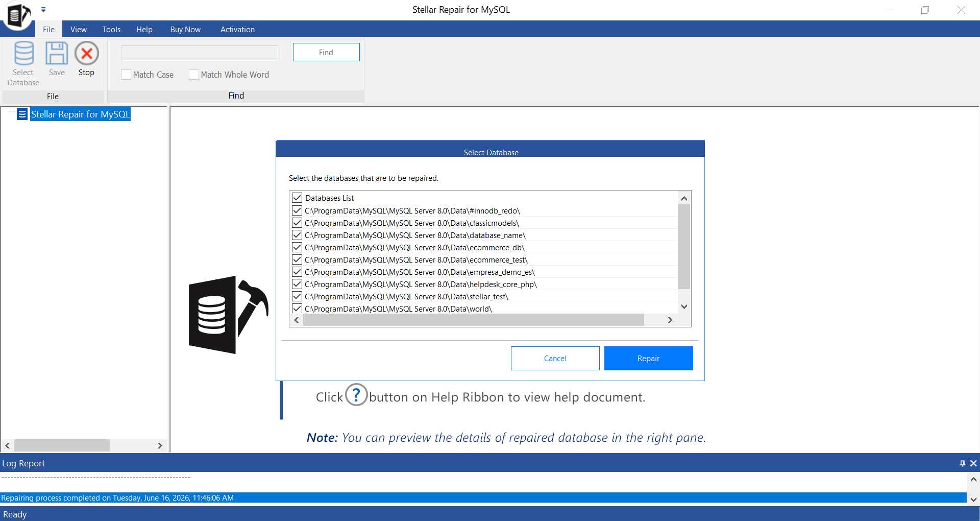
Task: Open the Help ribbon tab
Action: click(144, 29)
